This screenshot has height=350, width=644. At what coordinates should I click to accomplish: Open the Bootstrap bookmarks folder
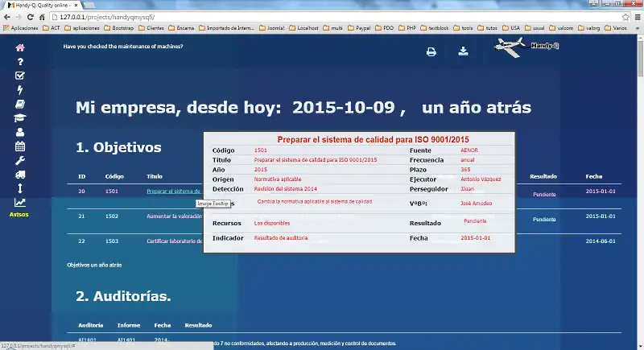coord(118,28)
